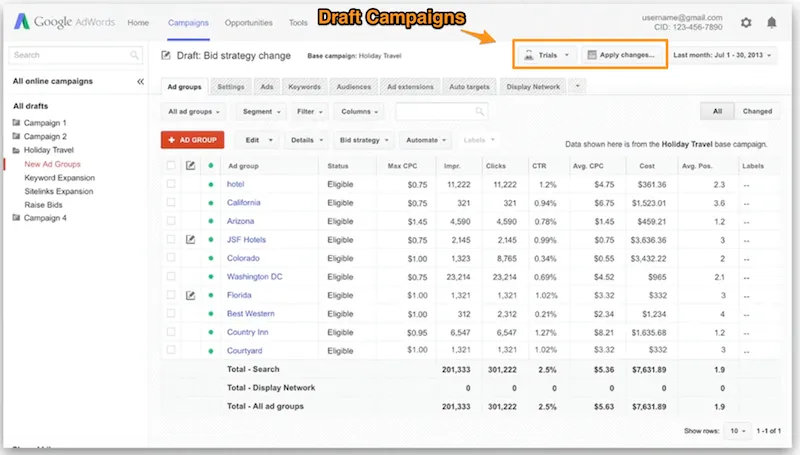Image resolution: width=800 pixels, height=455 pixels.
Task: Collapse the sidebar with double-chevron icon
Action: [140, 81]
